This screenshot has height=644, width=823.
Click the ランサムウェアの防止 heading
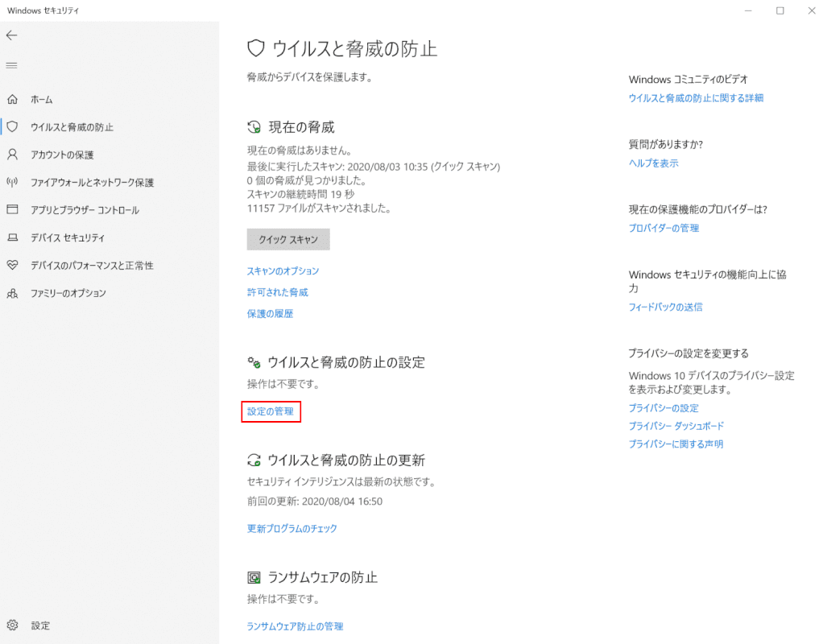(323, 577)
